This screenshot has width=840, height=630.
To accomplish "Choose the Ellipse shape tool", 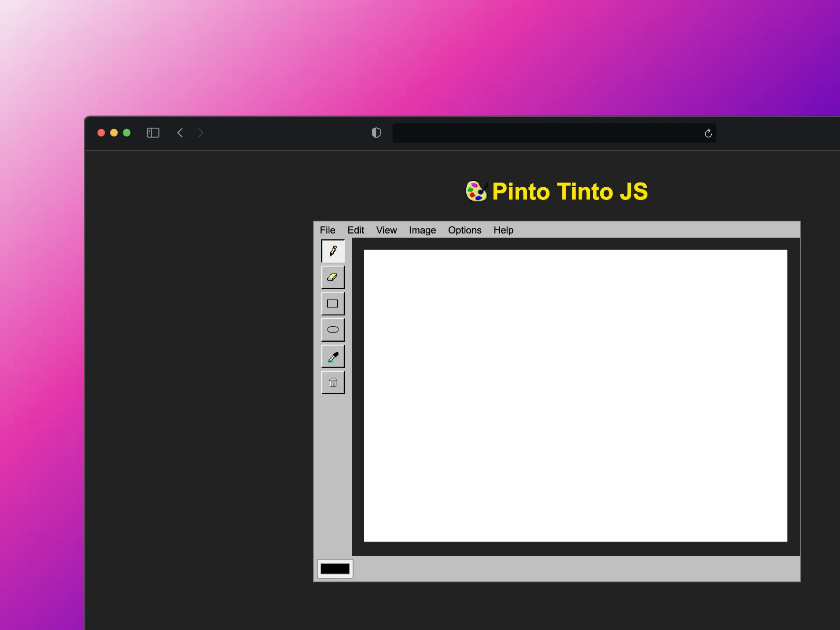I will pos(332,330).
